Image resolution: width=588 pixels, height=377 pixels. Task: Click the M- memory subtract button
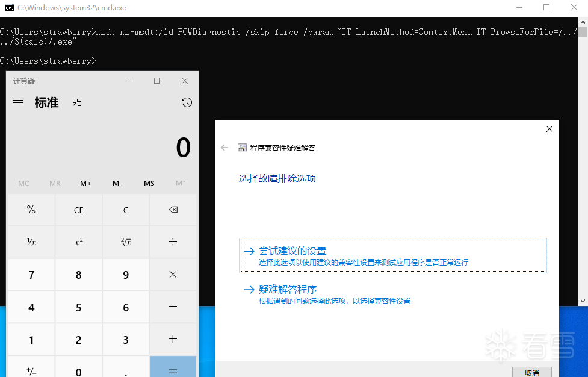[x=117, y=184]
